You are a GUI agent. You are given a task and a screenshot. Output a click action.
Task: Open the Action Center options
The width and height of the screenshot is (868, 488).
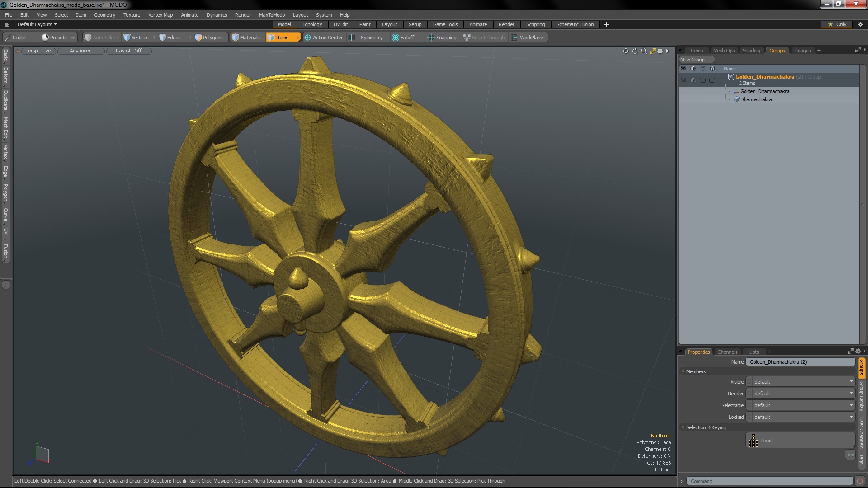coord(324,38)
